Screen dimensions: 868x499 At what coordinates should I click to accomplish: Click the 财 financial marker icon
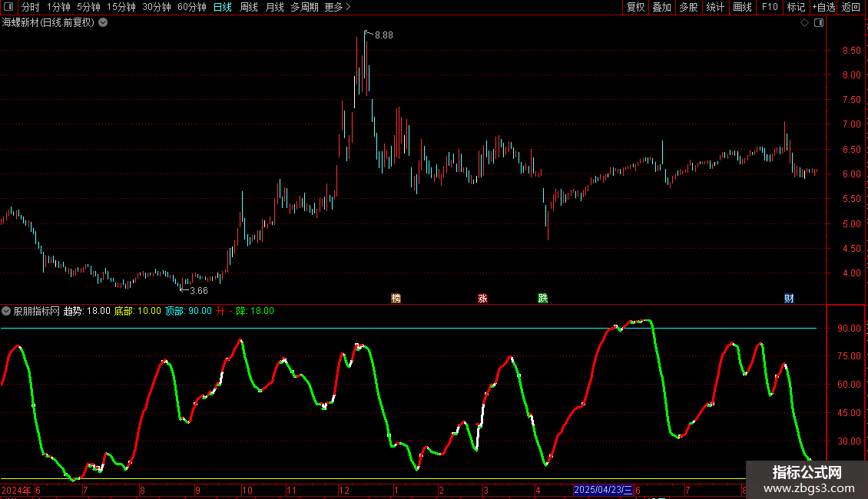790,298
